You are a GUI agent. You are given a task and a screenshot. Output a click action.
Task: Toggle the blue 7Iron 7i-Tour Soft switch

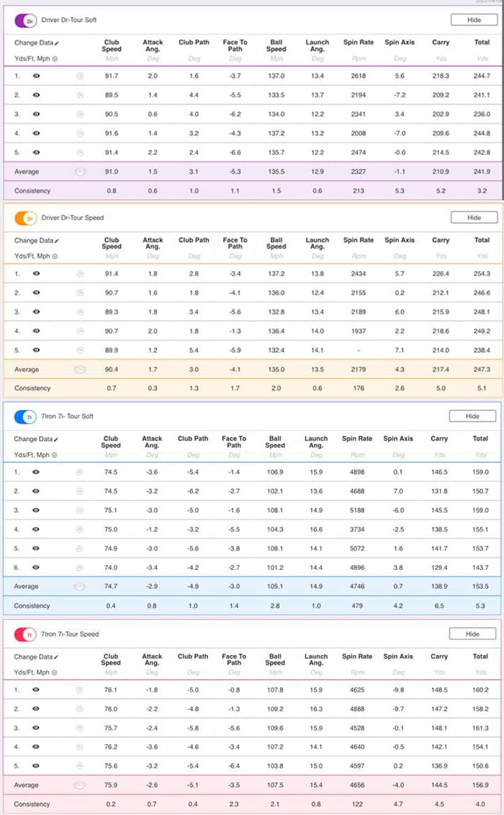point(27,417)
